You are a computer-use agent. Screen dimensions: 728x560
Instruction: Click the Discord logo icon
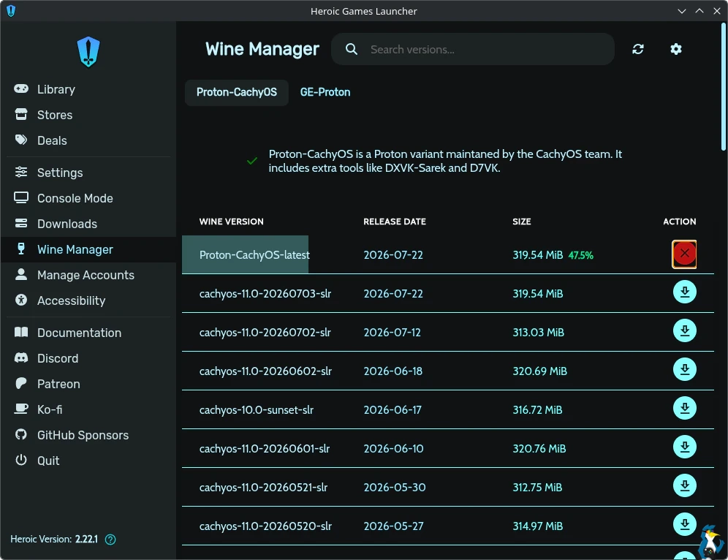tap(21, 357)
